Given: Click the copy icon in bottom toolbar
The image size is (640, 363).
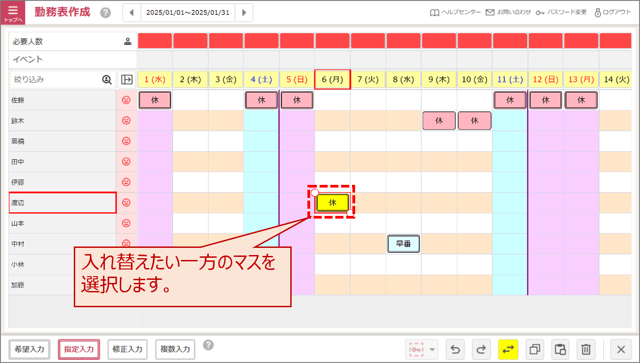Looking at the screenshot, I should [535, 350].
